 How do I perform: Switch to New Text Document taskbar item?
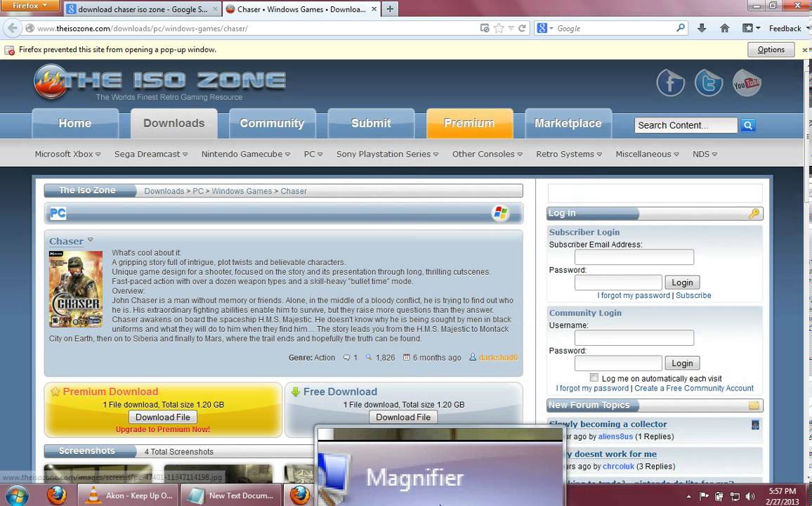(x=230, y=495)
